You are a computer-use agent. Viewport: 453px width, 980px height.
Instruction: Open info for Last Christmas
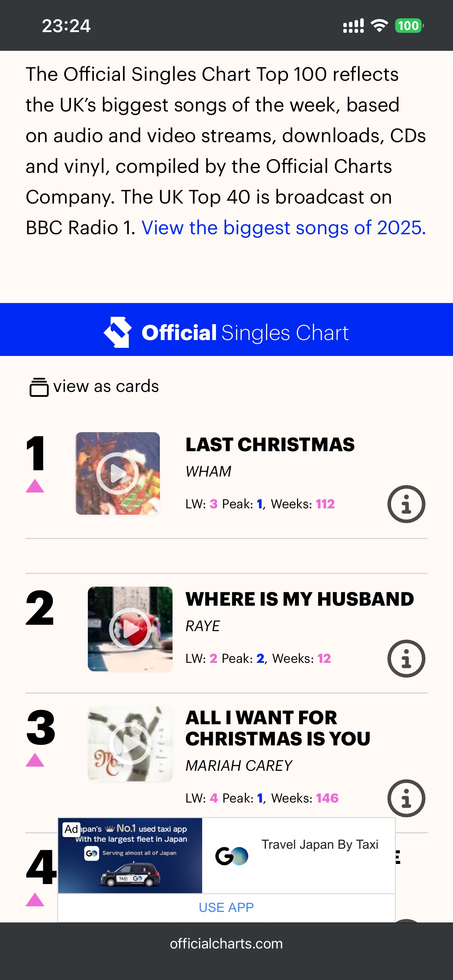tap(406, 504)
